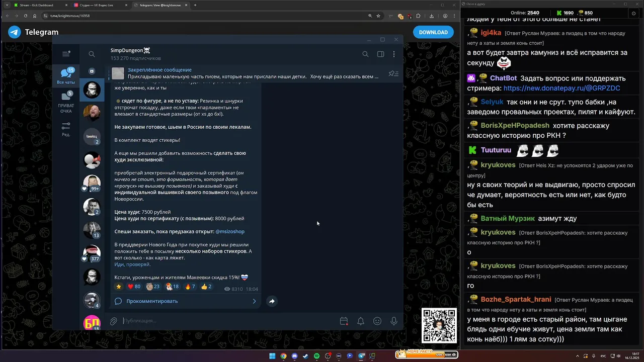644x362 pixels.
Task: Search inside SimpDungeon channel using magnifier
Action: 365,54
